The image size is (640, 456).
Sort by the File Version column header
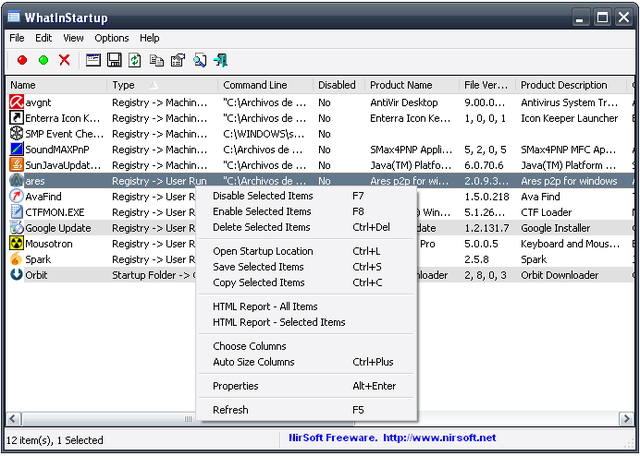(x=488, y=85)
